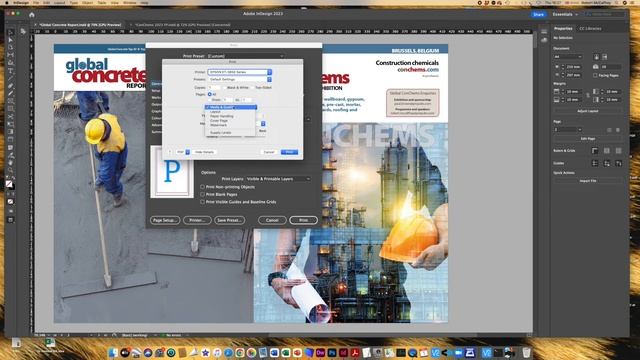Open the CC Libraries cloud dock icon
Viewport: 640px width, 360px height.
coord(544,40)
